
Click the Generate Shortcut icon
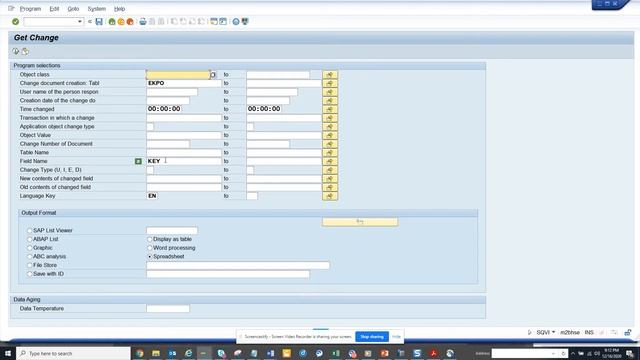[223, 22]
